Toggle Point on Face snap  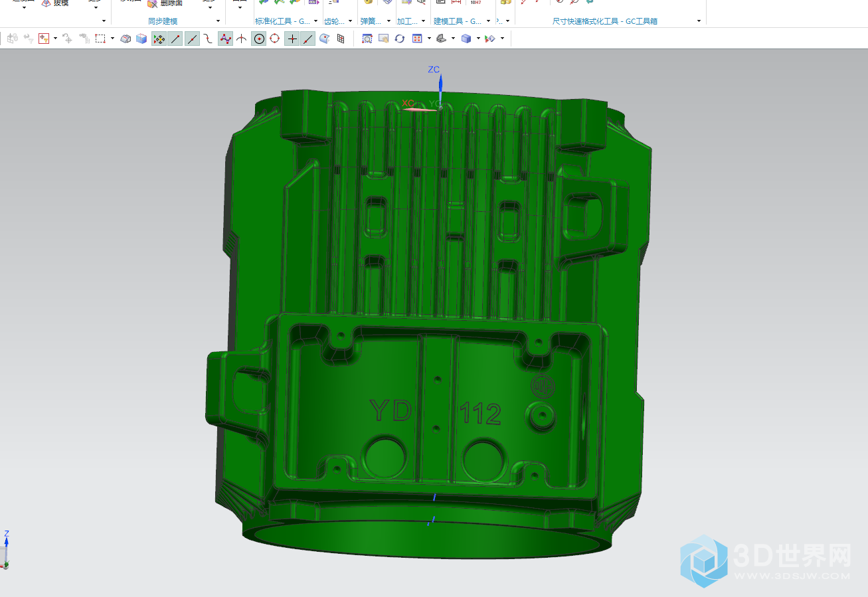point(325,39)
